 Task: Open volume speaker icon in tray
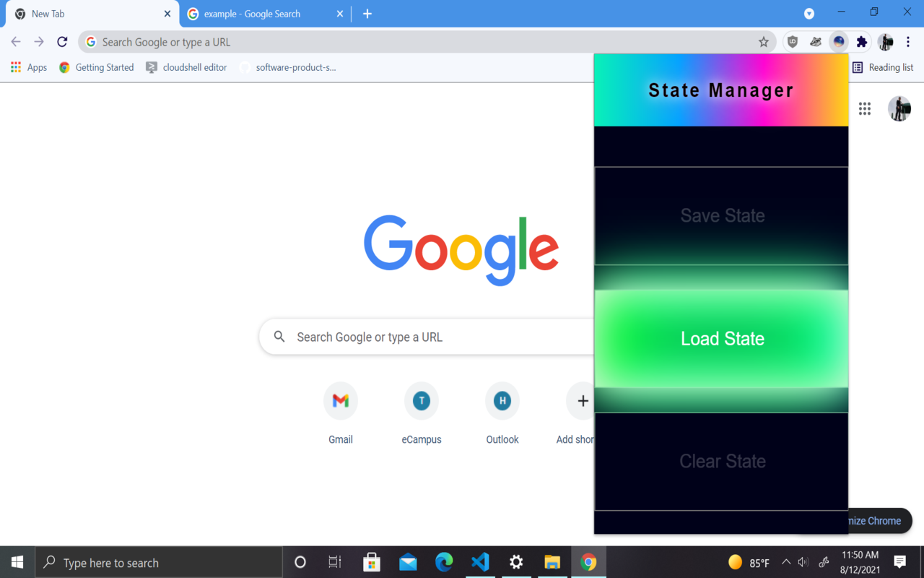(803, 562)
